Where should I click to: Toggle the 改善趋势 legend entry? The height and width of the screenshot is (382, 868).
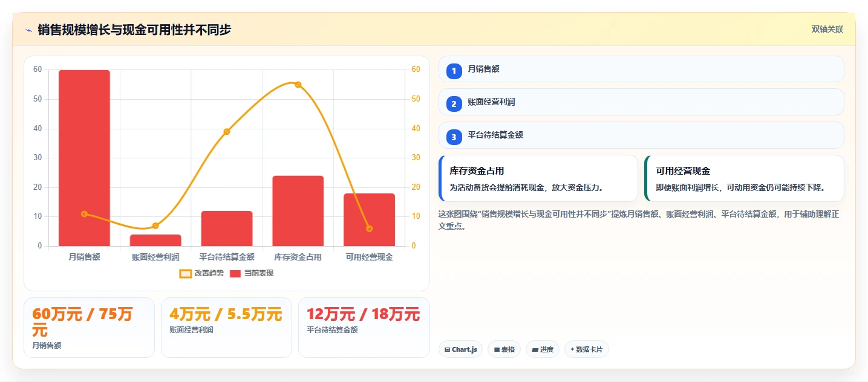pyautogui.click(x=201, y=273)
